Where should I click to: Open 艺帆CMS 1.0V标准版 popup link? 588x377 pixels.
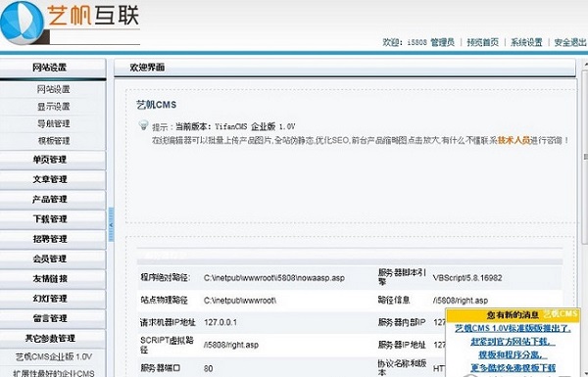point(513,329)
